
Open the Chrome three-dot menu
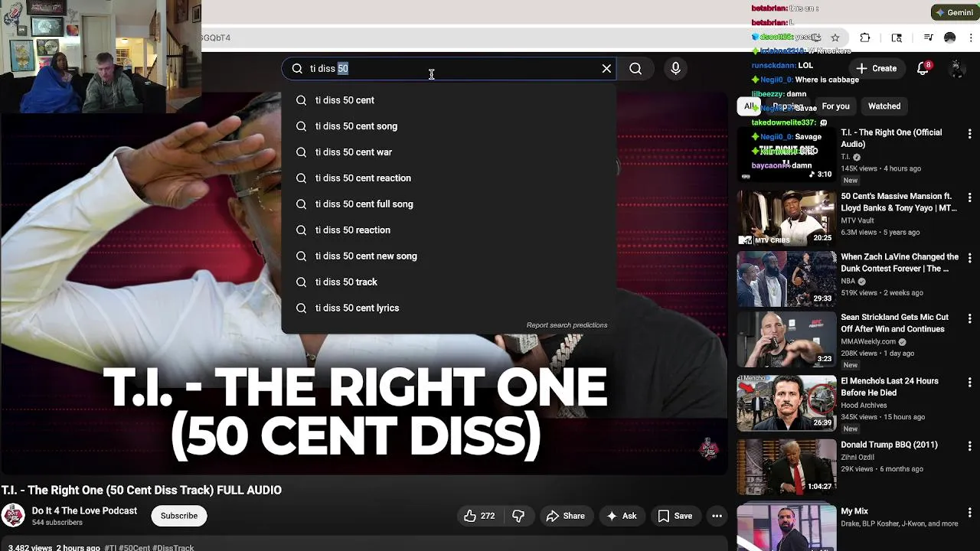pos(972,37)
